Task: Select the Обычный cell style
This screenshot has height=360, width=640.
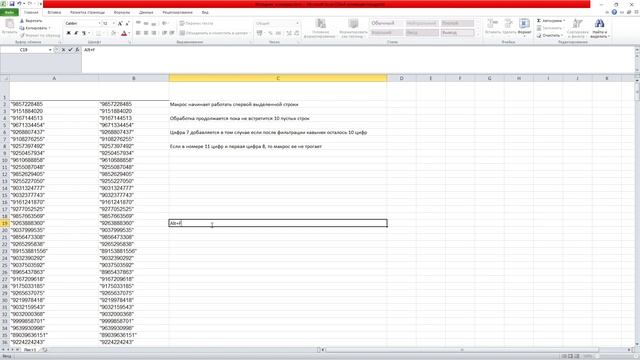Action: 386,23
